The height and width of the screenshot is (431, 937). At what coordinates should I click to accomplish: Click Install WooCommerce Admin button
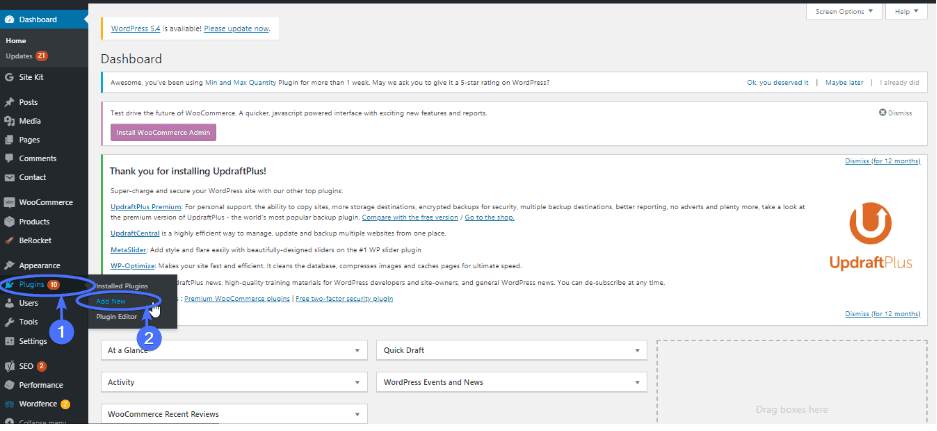[163, 132]
